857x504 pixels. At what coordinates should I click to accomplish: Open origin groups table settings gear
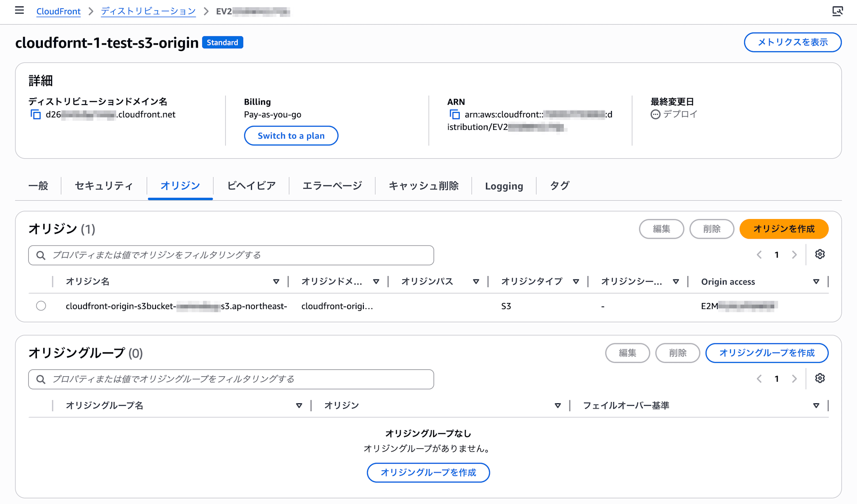click(820, 378)
